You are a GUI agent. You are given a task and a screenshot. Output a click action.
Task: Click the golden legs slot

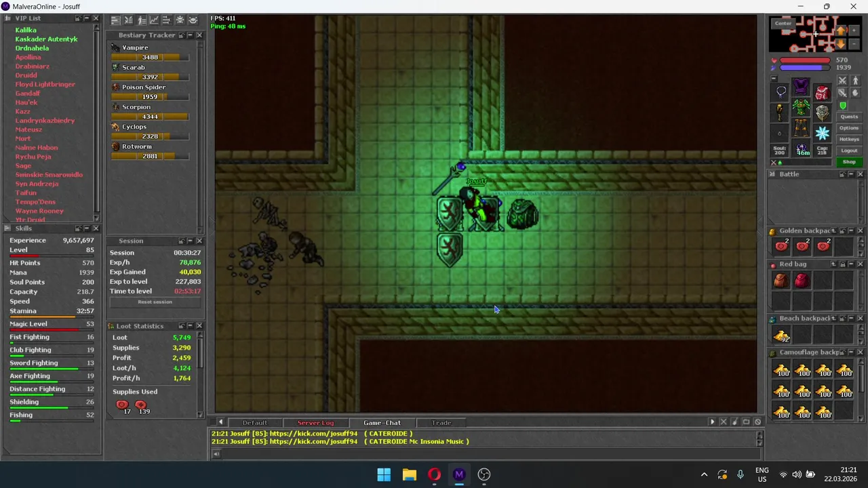[801, 127]
